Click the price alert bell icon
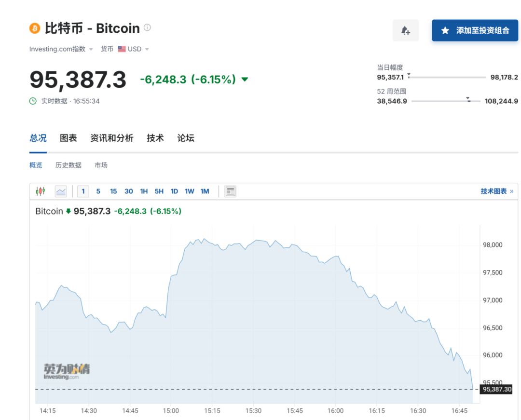Image resolution: width=521 pixels, height=420 pixels. (x=406, y=30)
